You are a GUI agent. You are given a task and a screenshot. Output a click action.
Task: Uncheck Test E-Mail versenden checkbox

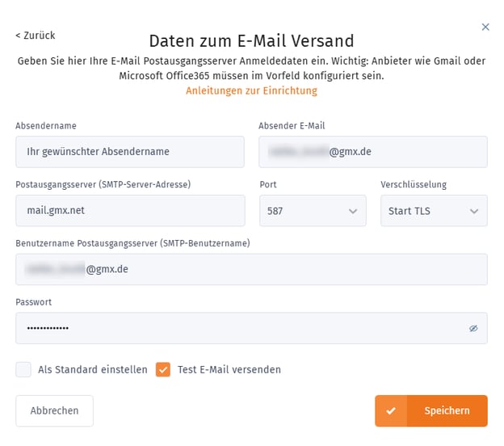[x=163, y=370]
